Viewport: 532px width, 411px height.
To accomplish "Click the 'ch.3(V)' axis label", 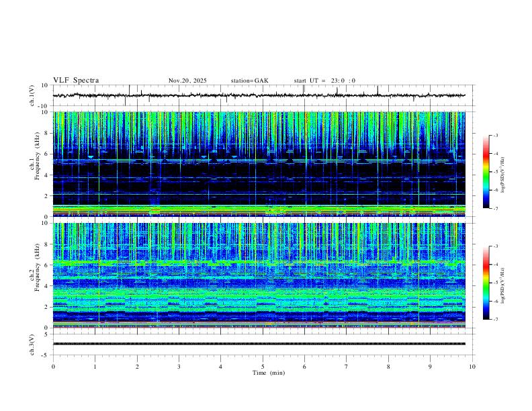I will [x=32, y=345].
